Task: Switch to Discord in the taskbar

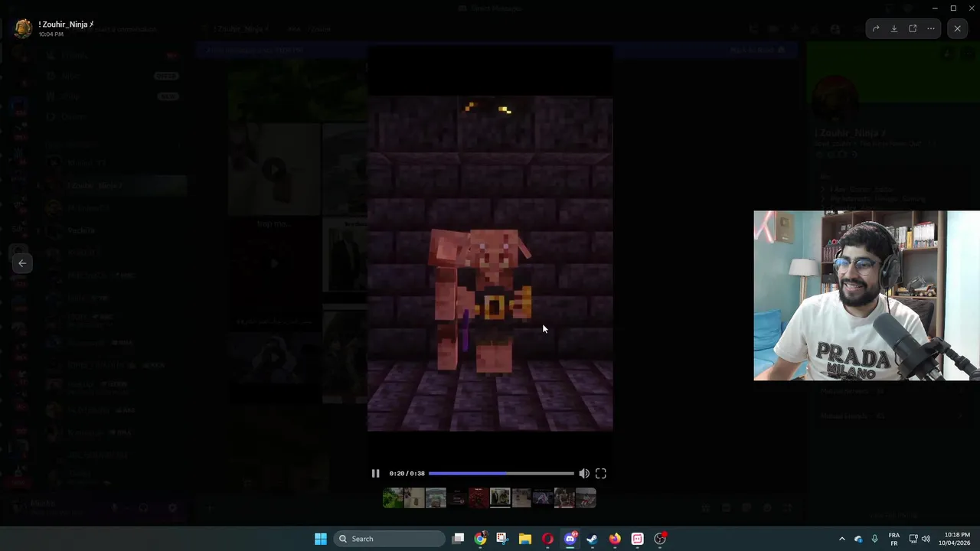Action: pos(570,539)
